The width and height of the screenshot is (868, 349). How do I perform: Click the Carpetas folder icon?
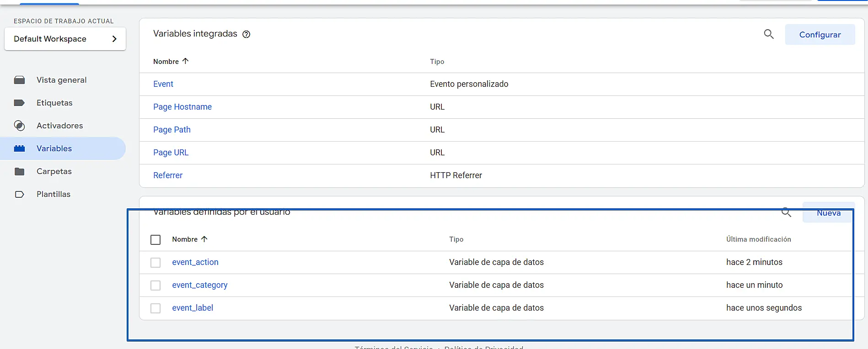pos(19,172)
